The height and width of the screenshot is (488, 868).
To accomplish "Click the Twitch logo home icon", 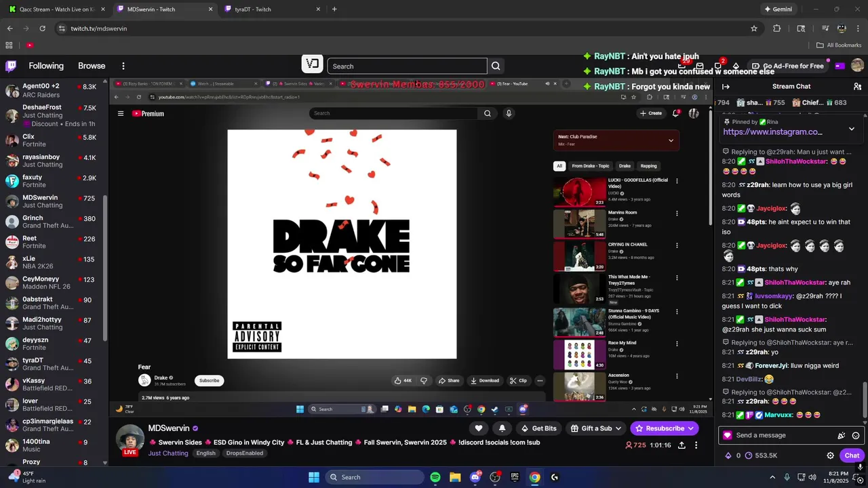I will pyautogui.click(x=11, y=66).
